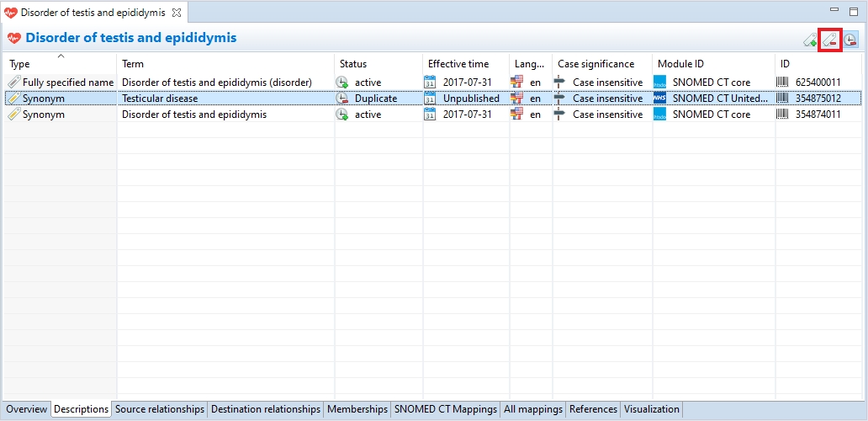Click the calendar icon in the Unpublished row
Viewport: 868px width, 421px height.
430,99
